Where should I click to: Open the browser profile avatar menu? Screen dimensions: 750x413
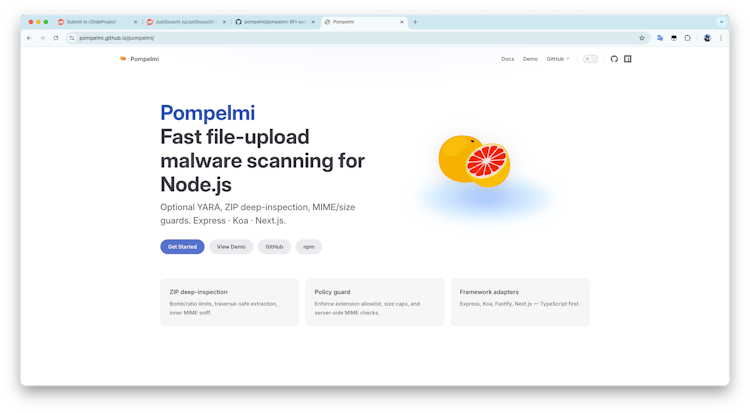pyautogui.click(x=707, y=38)
